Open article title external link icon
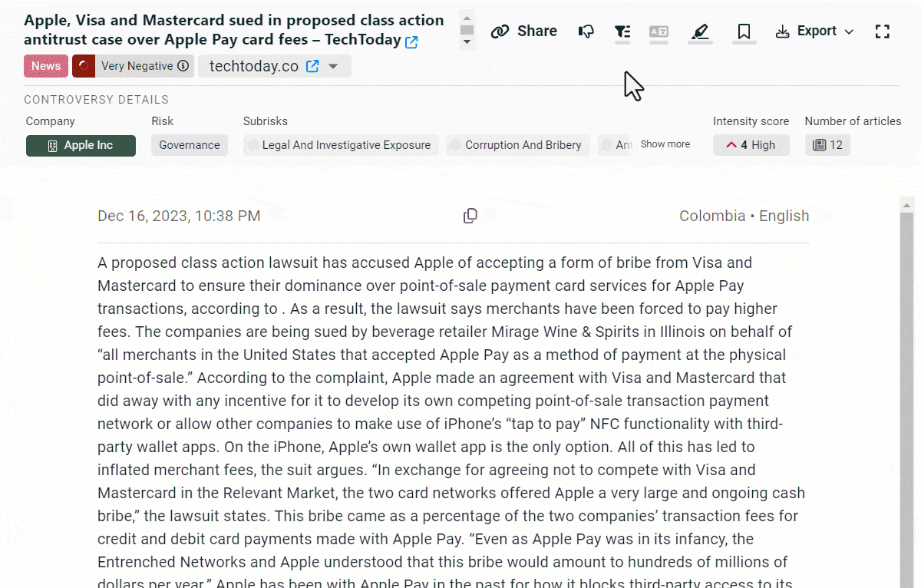The image size is (921, 588). (411, 42)
